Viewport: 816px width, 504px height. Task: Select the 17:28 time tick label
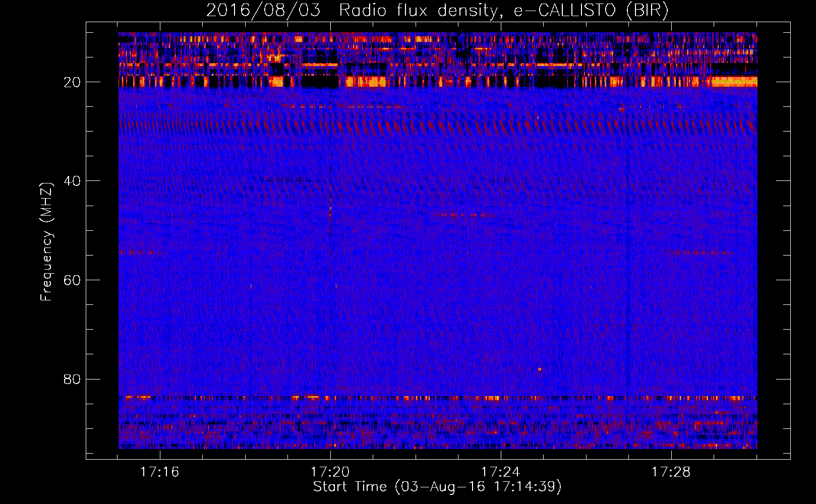671,472
